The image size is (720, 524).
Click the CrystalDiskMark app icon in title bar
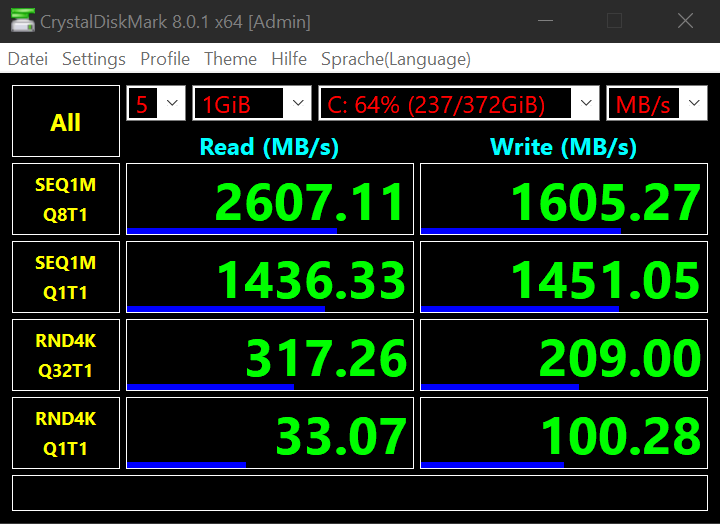[x=22, y=20]
